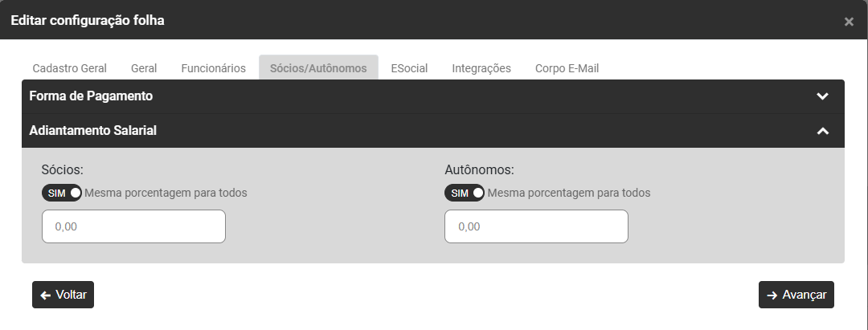The width and height of the screenshot is (868, 330).
Task: Click the Adiantamento Salarial section title
Action: click(x=92, y=130)
